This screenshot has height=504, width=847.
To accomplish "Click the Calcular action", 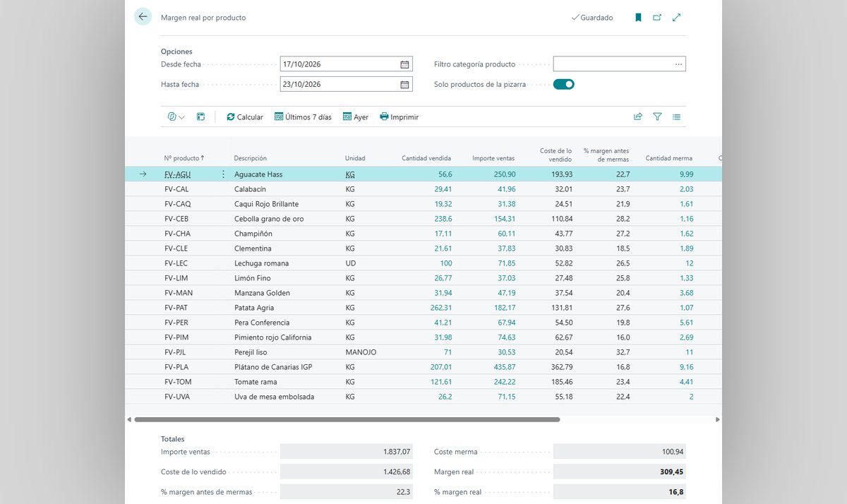I will (x=245, y=117).
